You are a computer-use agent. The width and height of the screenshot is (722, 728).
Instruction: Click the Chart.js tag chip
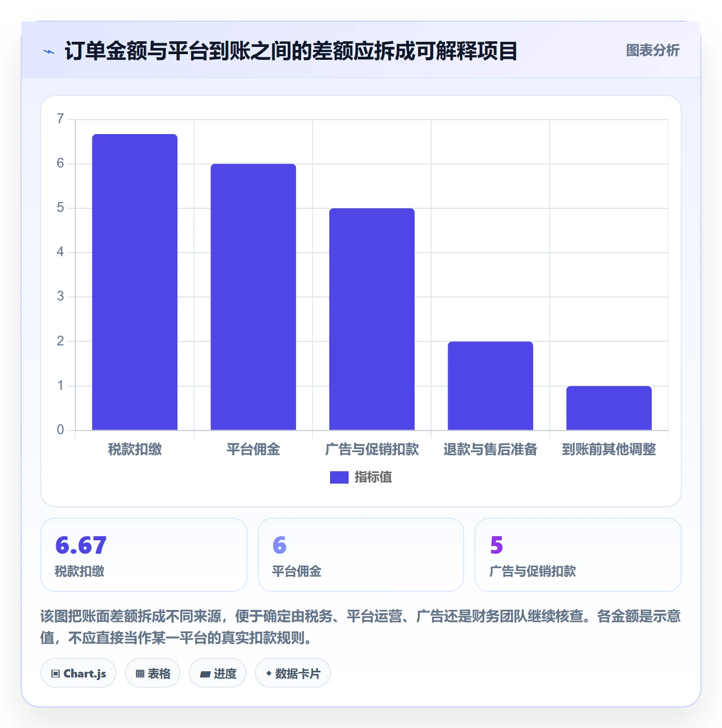click(78, 673)
